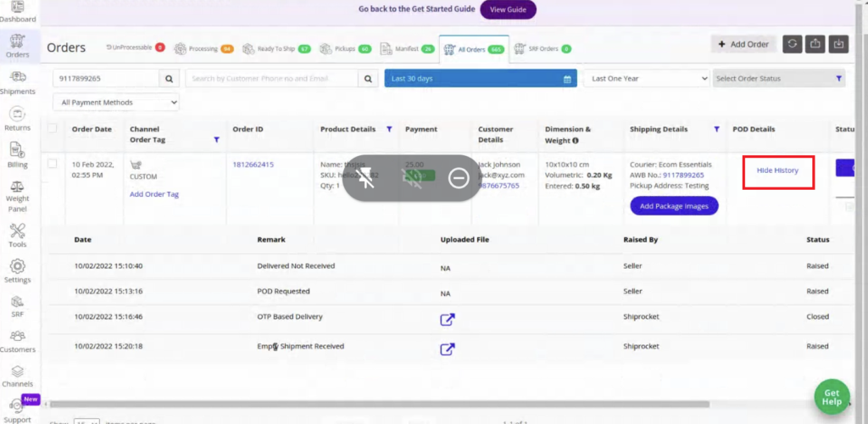
Task: Click the Order Date column header
Action: click(92, 129)
